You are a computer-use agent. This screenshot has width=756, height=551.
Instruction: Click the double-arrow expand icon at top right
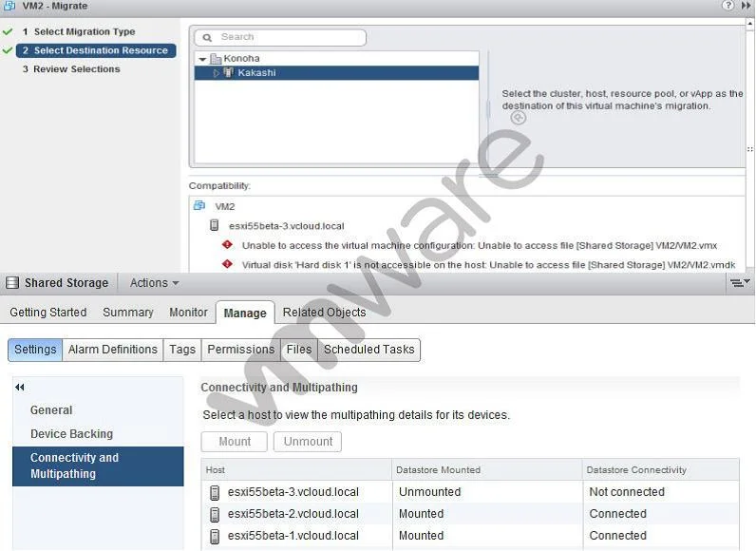pyautogui.click(x=746, y=6)
